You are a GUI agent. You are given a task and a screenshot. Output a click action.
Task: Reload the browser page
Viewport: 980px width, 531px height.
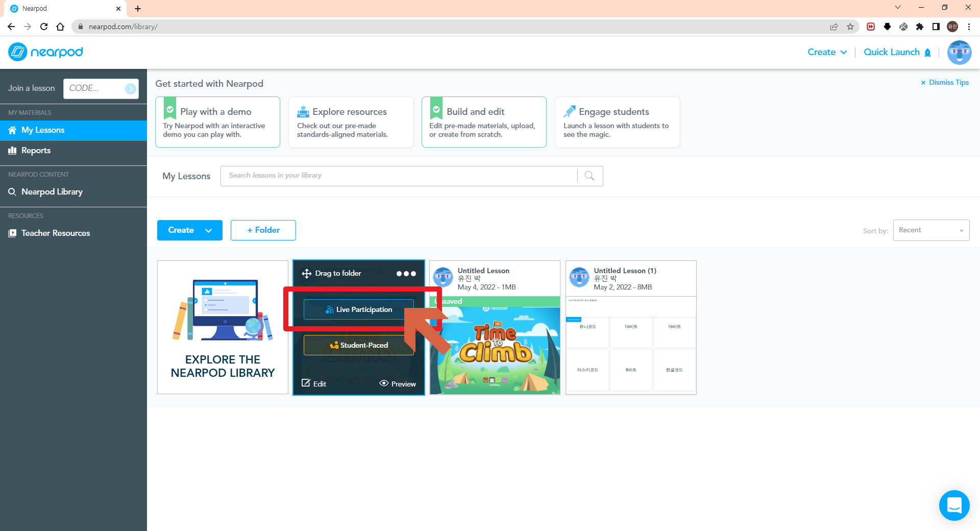pos(44,27)
